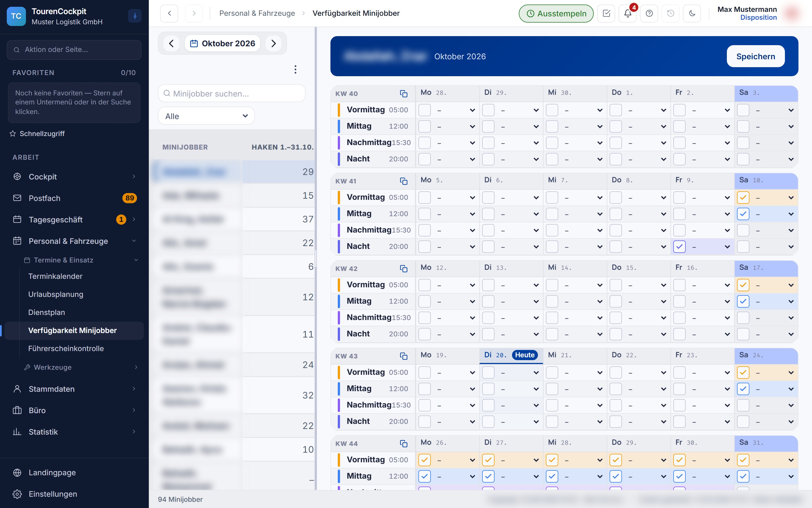Click the Speichern button
Viewport: 812px width, 508px height.
(755, 56)
